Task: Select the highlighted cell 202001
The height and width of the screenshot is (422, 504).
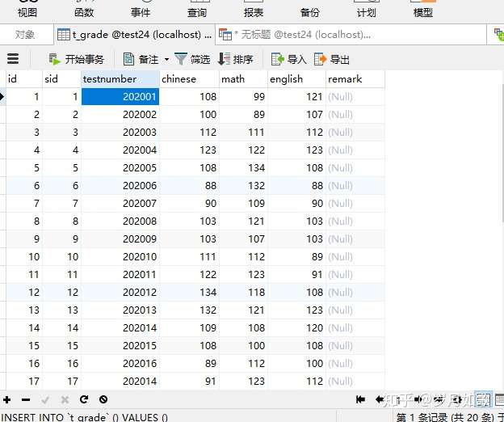Action: [x=120, y=96]
